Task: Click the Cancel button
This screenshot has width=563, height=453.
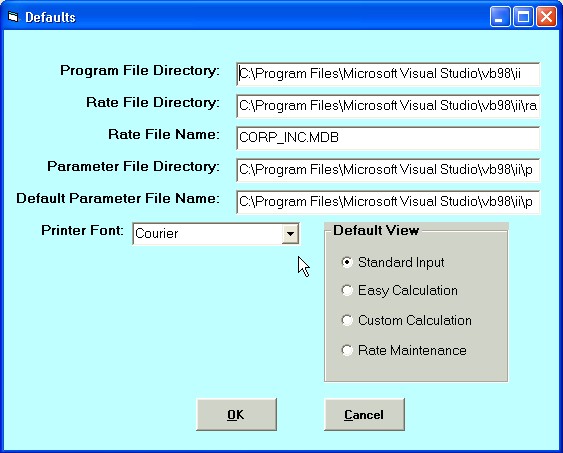Action: tap(364, 415)
